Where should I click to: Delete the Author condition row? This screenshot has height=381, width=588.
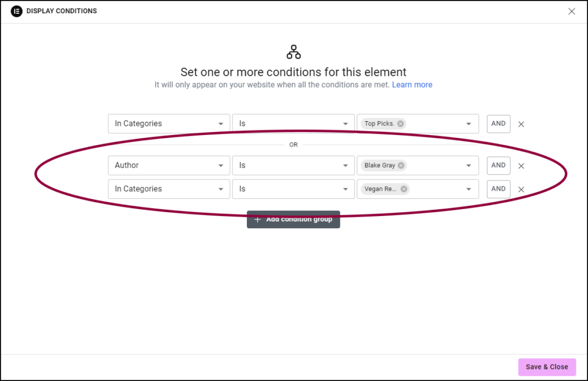tap(521, 166)
